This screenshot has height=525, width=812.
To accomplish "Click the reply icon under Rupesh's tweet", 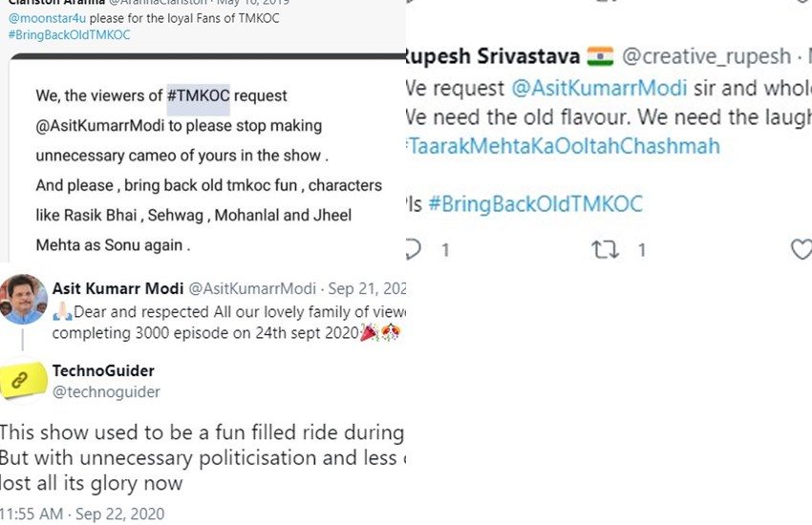I will pos(414,249).
